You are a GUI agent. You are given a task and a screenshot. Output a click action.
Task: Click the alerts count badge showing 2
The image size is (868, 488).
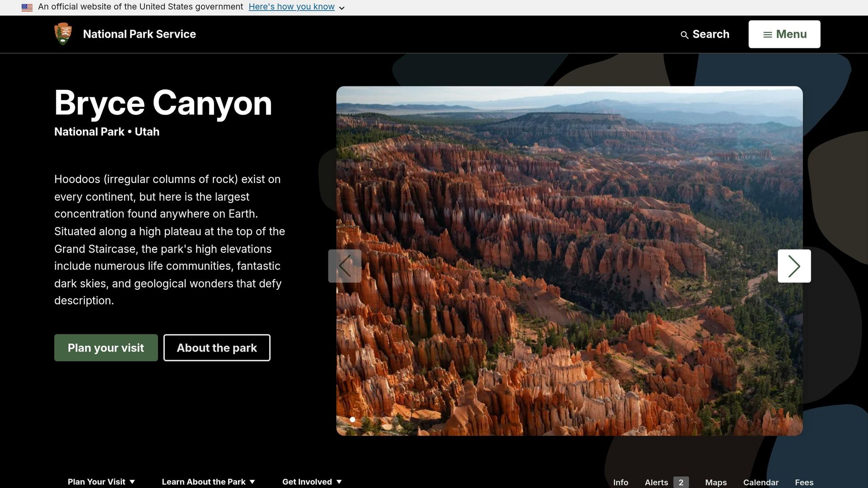point(681,482)
